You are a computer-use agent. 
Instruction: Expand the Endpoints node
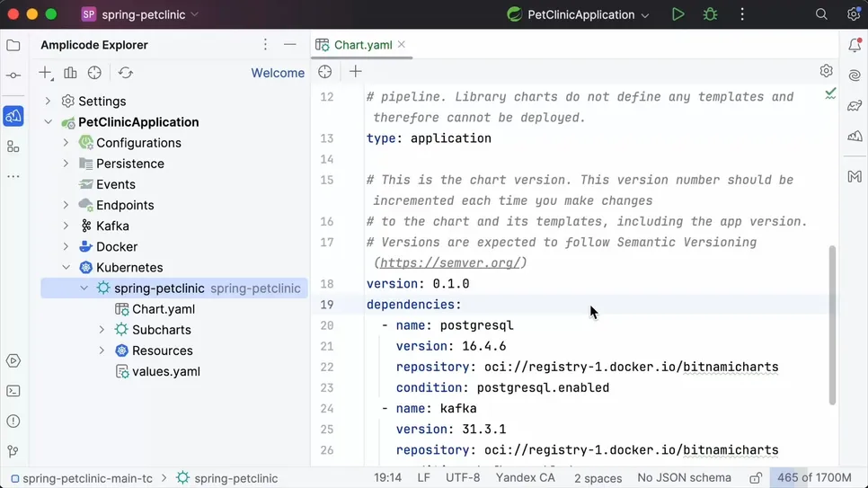click(66, 205)
